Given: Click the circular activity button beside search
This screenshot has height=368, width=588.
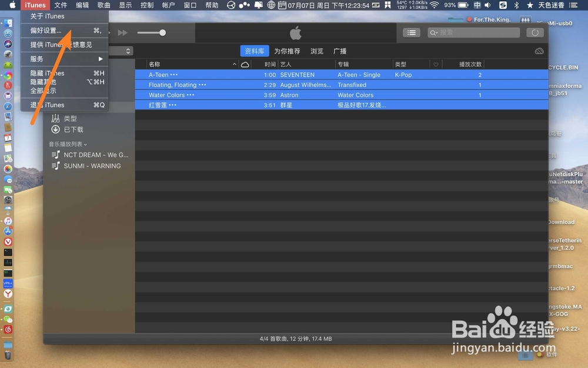Looking at the screenshot, I should click(535, 32).
